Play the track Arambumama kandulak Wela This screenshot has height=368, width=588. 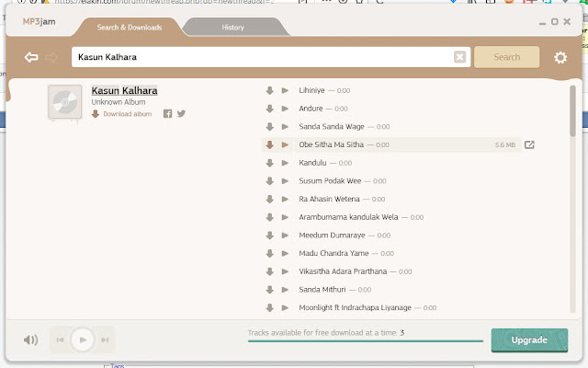(x=285, y=217)
